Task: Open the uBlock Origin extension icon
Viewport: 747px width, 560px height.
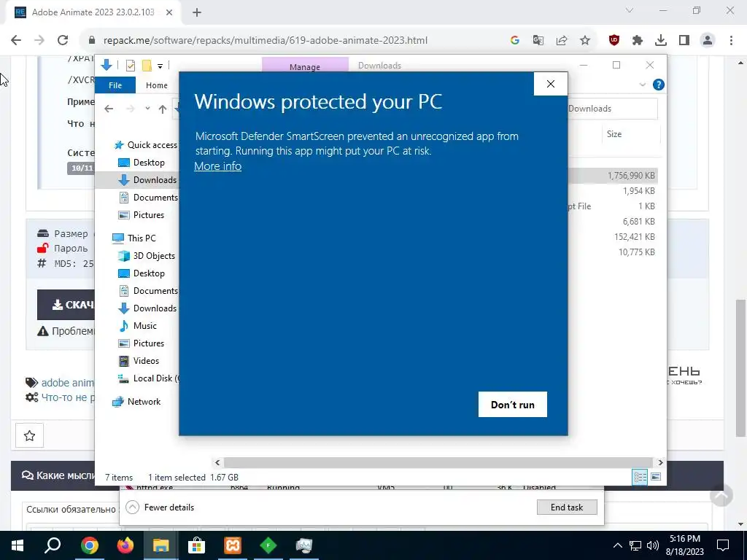Action: 614,41
